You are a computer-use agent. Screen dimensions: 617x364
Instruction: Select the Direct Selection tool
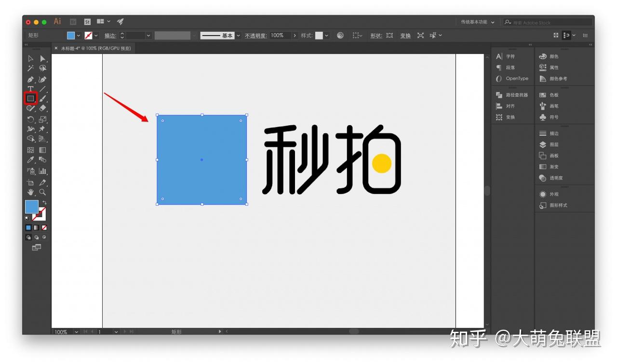[43, 58]
